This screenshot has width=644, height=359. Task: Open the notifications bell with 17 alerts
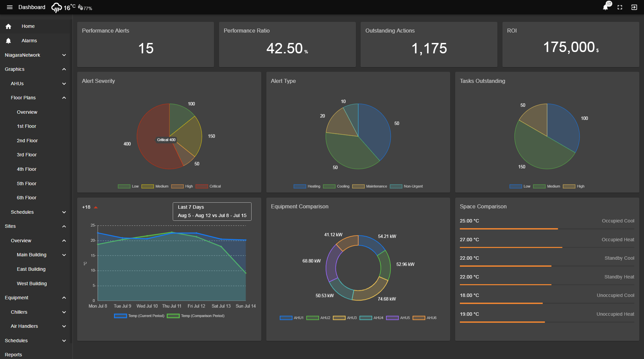pyautogui.click(x=606, y=7)
